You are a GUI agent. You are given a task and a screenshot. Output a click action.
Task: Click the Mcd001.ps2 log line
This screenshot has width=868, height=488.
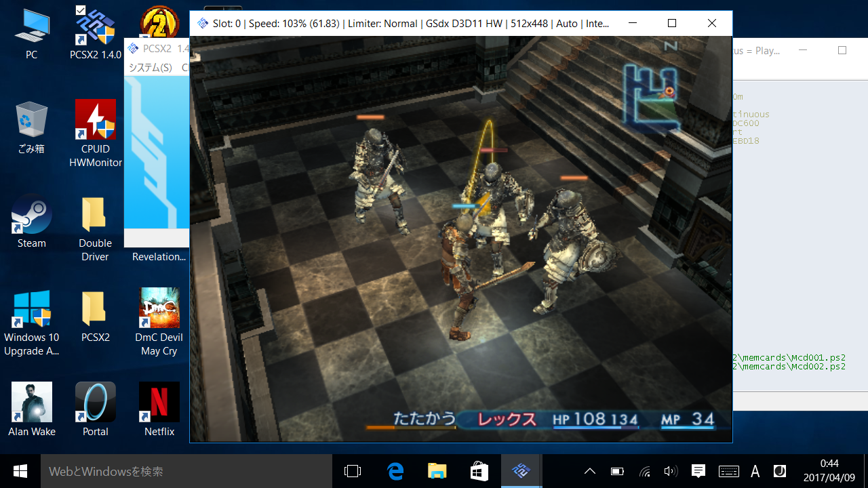(x=789, y=358)
